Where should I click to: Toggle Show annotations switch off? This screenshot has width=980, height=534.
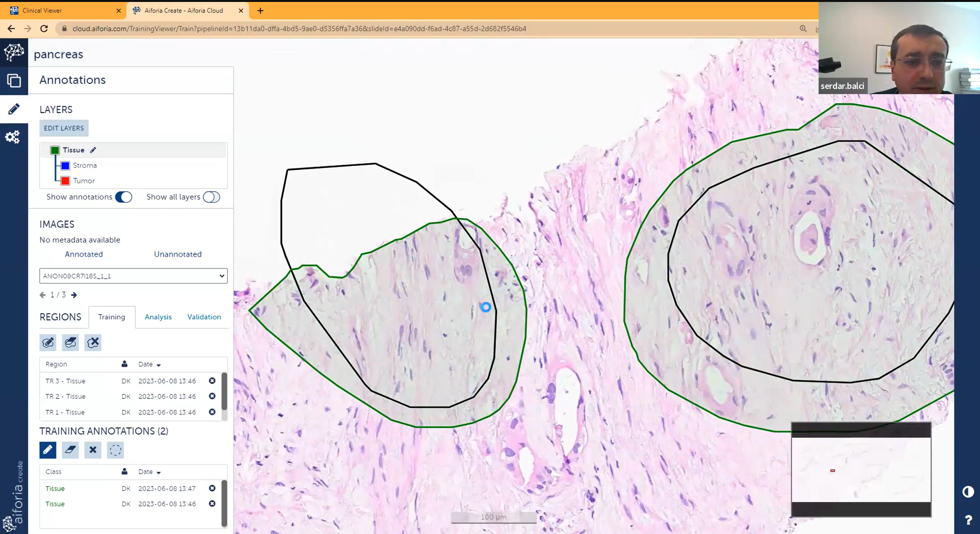pos(124,197)
